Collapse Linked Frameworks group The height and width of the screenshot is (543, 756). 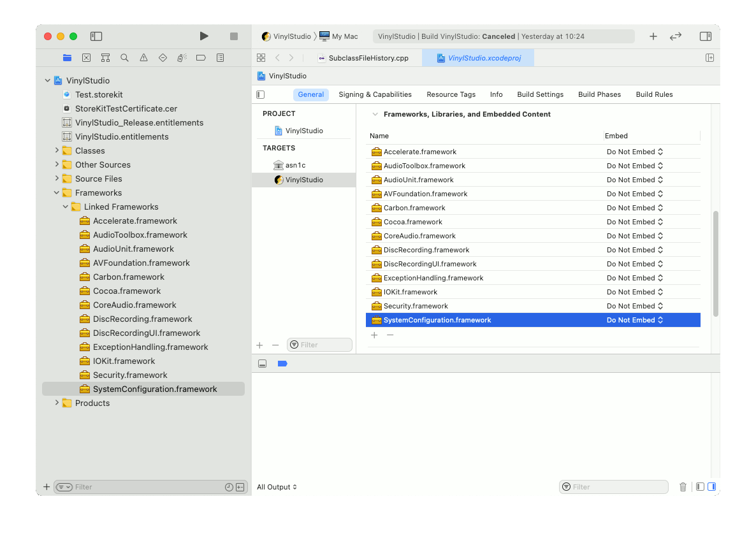(66, 206)
